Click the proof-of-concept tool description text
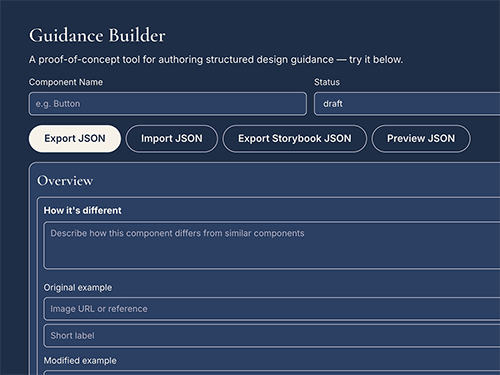The image size is (500, 375). coord(216,60)
